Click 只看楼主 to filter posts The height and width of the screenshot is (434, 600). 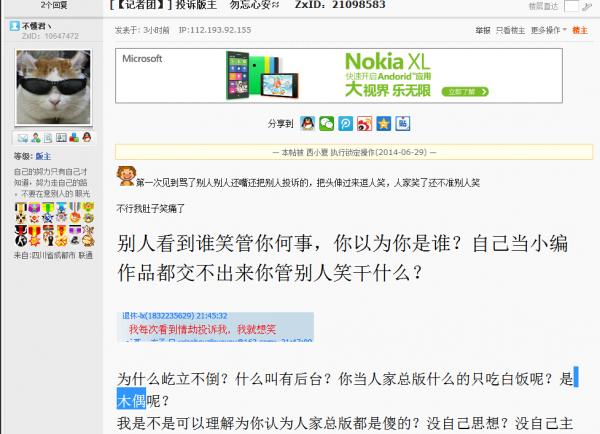[510, 30]
